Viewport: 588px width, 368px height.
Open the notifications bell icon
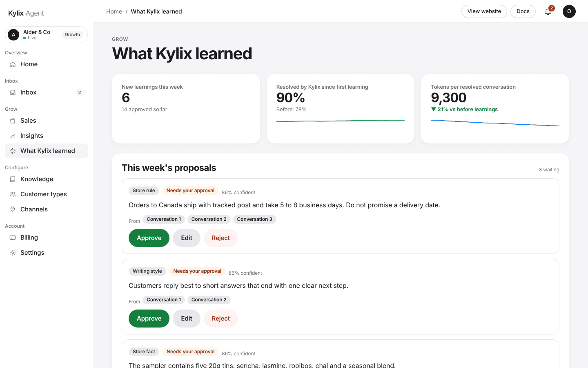(548, 11)
